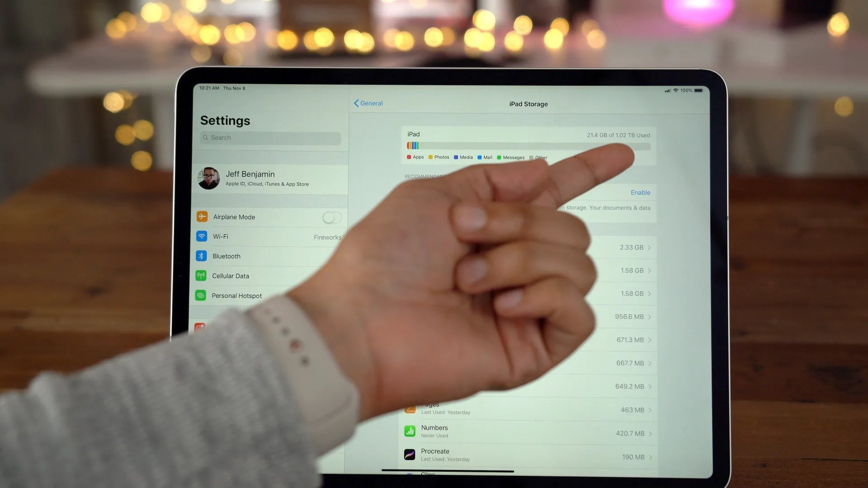Expand Pages app storage details
The height and width of the screenshot is (488, 868).
(528, 410)
